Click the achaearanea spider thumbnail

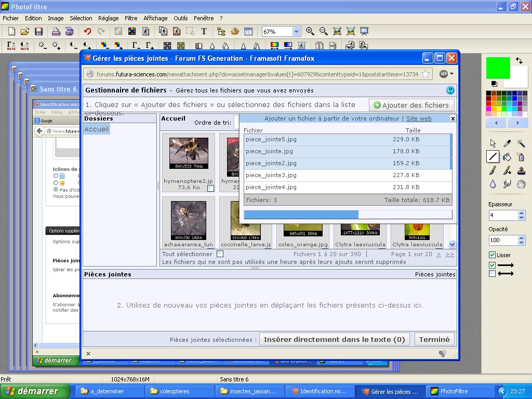click(189, 220)
